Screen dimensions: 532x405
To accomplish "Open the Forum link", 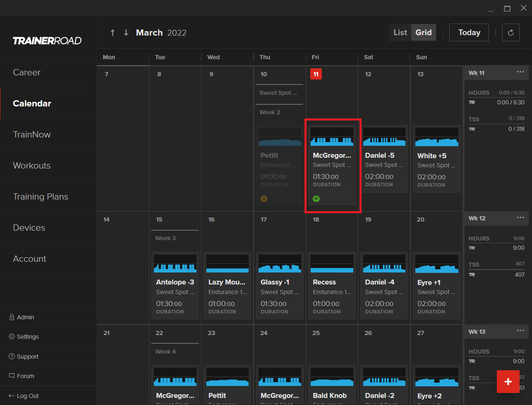I will tap(22, 376).
